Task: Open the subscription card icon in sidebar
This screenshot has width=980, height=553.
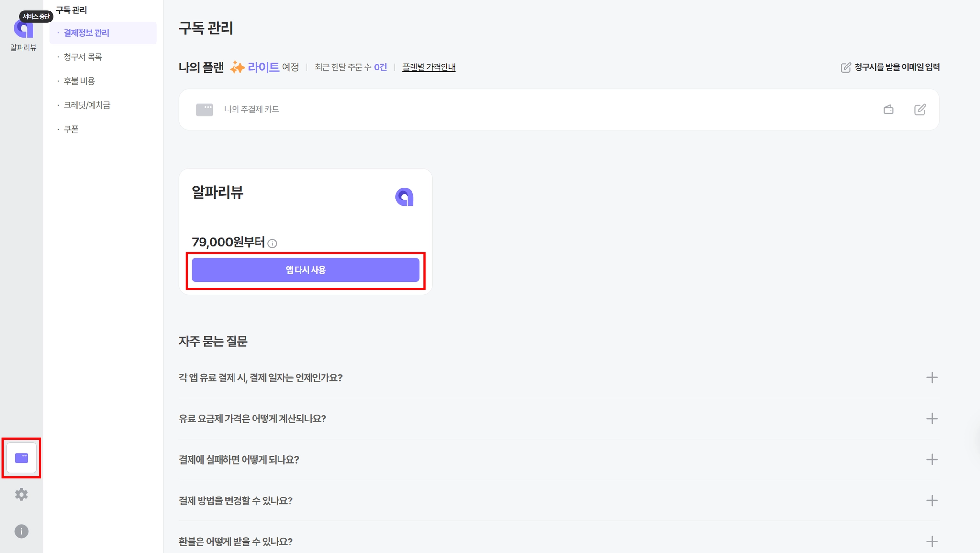Action: [x=22, y=458]
